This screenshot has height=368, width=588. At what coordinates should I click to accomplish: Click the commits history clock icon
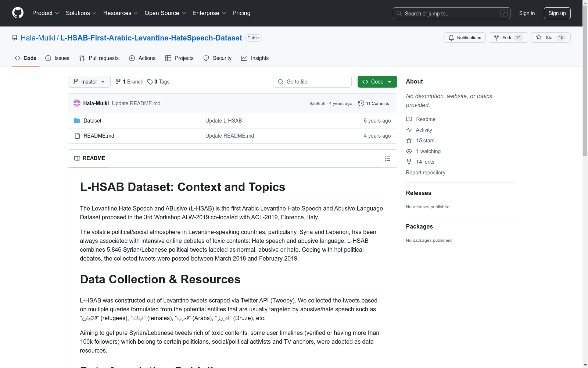point(361,103)
